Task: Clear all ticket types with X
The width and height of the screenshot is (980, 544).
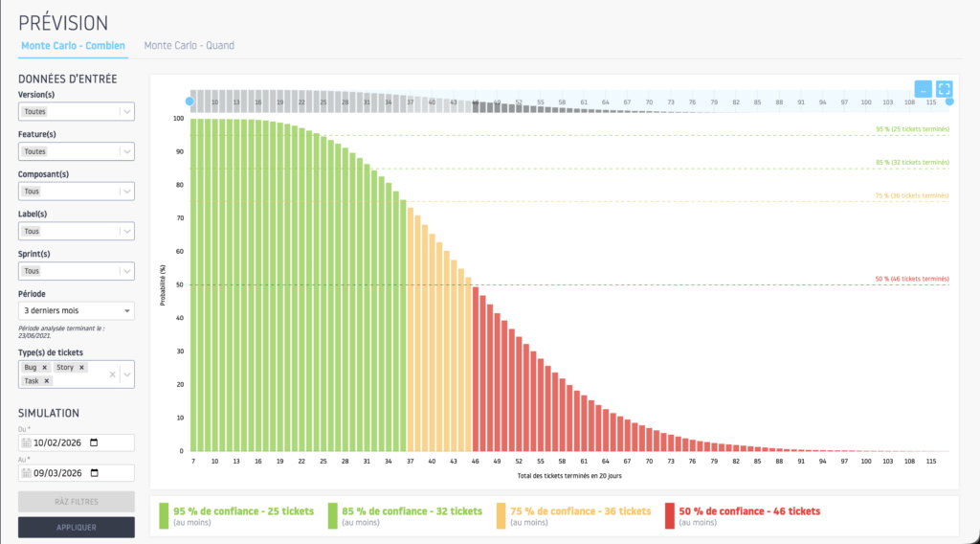Action: point(112,374)
